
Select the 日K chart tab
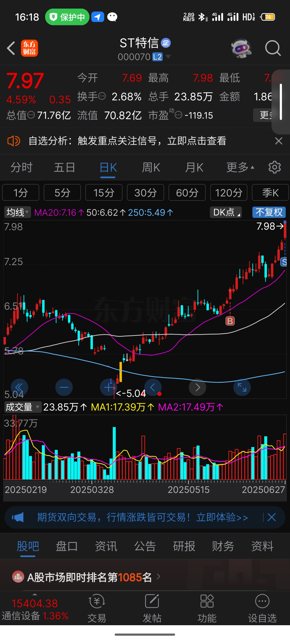[x=108, y=167]
